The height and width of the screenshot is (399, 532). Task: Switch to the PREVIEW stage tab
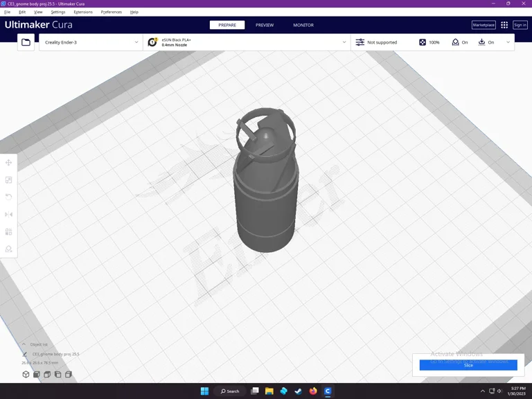[x=265, y=25]
